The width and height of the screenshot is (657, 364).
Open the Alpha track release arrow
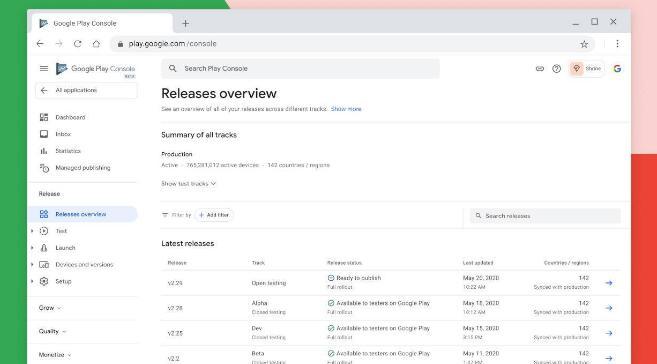pos(609,308)
